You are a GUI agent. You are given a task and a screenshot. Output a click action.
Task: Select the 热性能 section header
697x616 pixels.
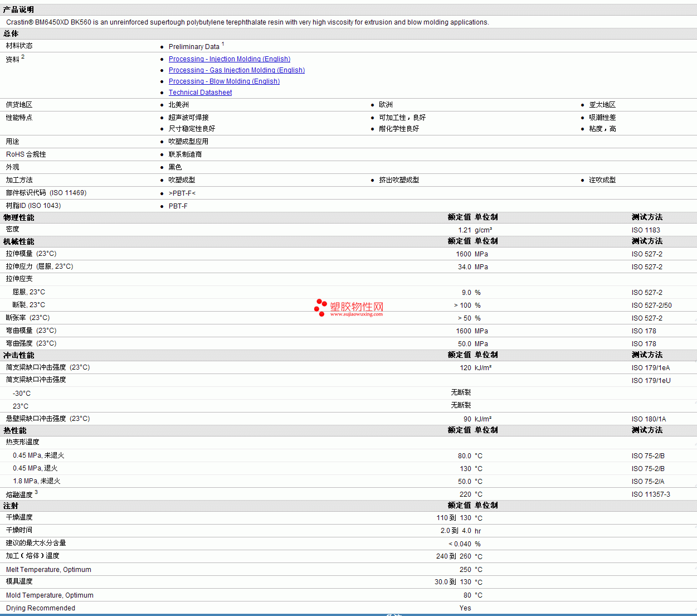[15, 430]
